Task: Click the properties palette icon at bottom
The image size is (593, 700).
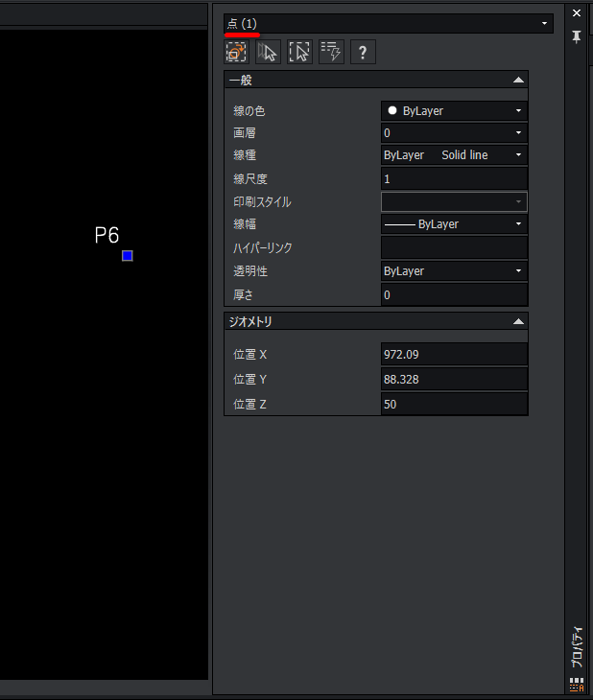Action: tap(577, 685)
